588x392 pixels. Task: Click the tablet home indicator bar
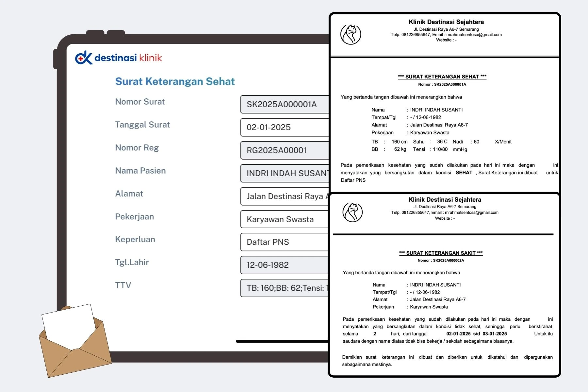coord(282,341)
